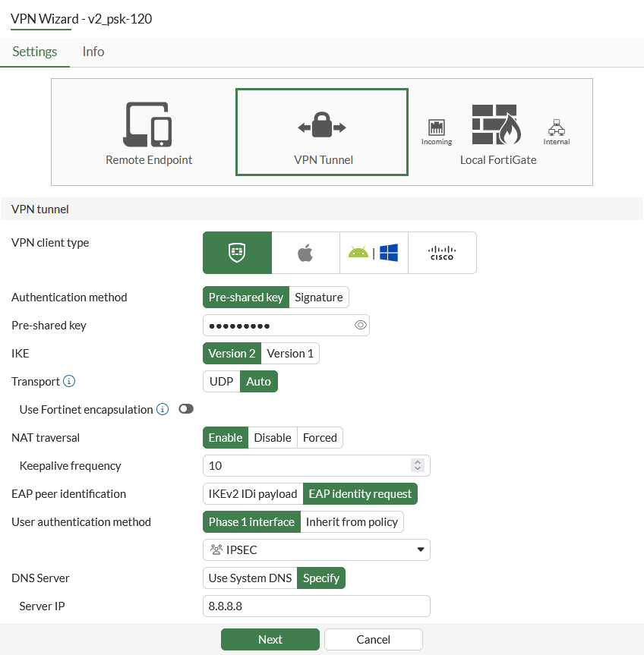
Task: Switch to the Info tab
Action: click(93, 52)
